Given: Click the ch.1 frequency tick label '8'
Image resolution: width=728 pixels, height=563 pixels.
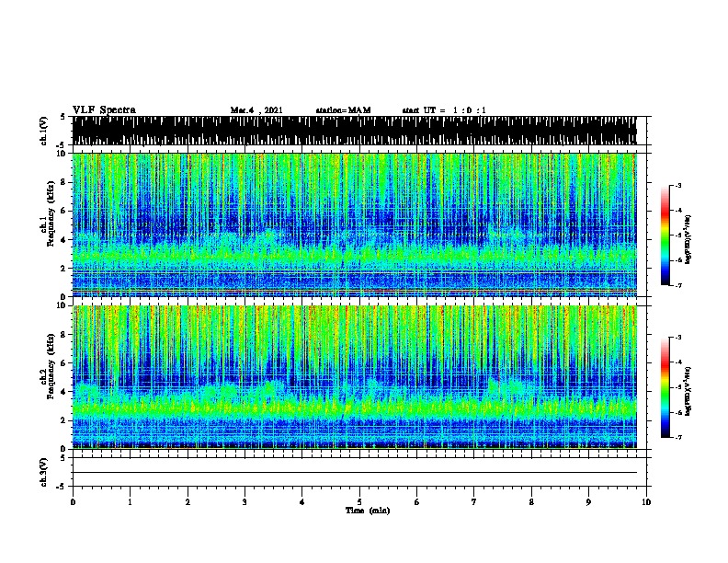Looking at the screenshot, I should click(63, 182).
